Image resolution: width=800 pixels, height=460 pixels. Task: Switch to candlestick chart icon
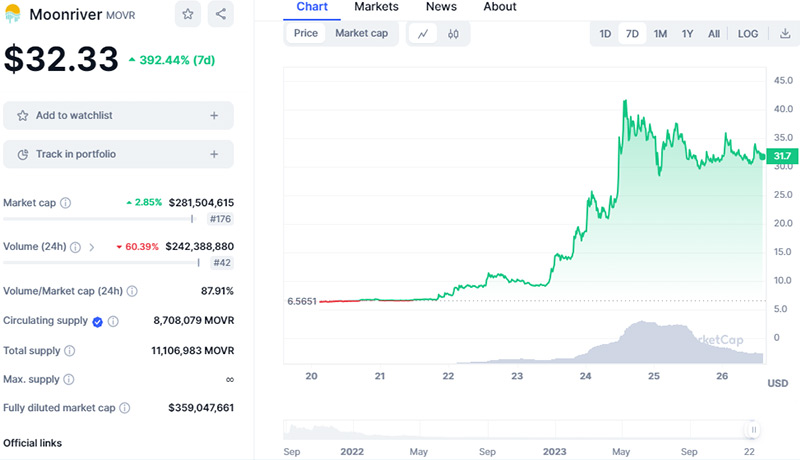(453, 34)
